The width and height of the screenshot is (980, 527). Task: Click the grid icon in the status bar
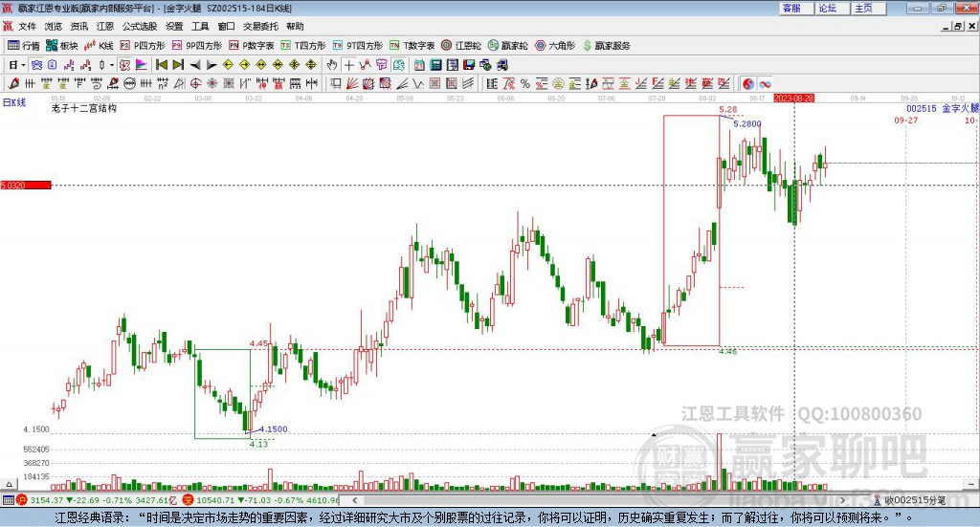tap(8, 500)
